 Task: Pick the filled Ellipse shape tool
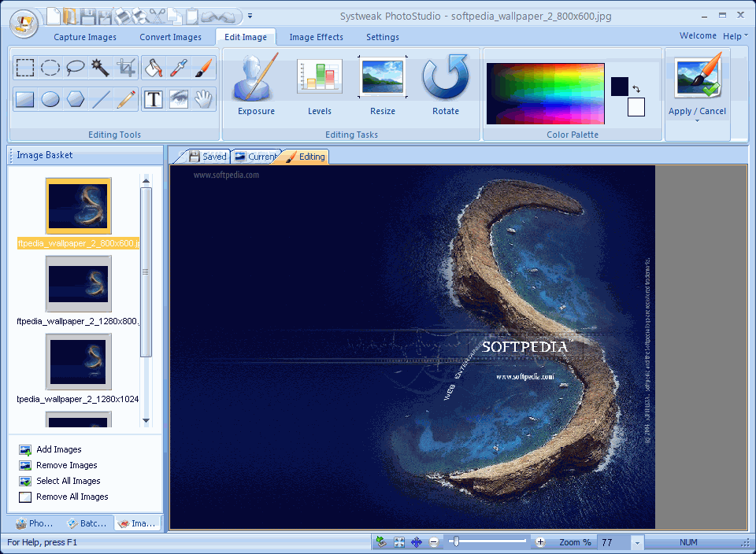point(50,99)
